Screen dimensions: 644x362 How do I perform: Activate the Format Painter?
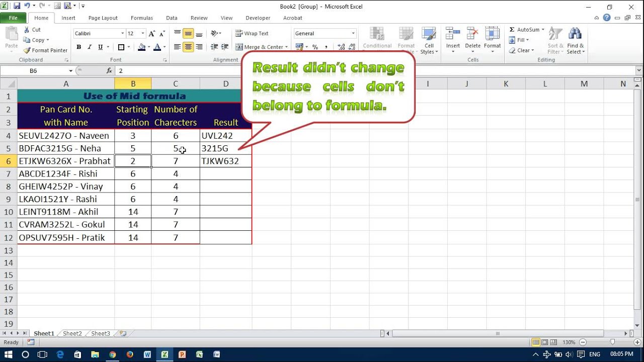tap(45, 50)
